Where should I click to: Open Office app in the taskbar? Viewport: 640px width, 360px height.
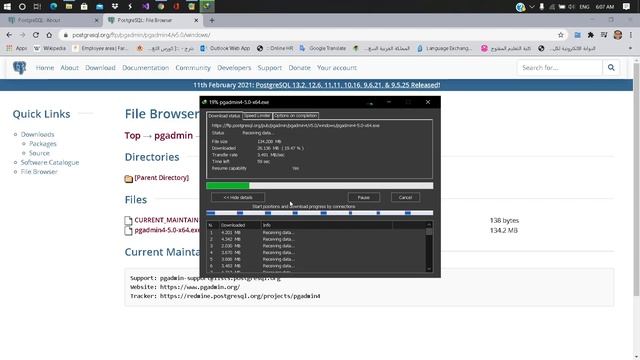(x=176, y=7)
